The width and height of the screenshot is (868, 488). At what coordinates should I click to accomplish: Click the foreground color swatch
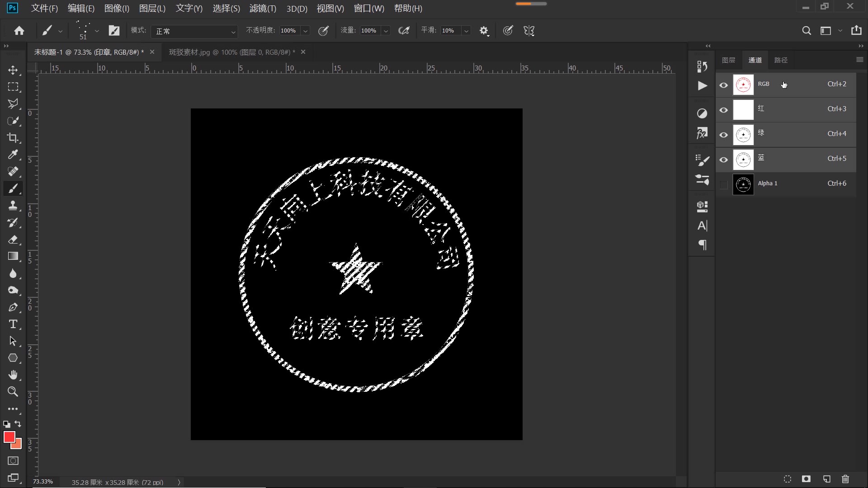[10, 437]
